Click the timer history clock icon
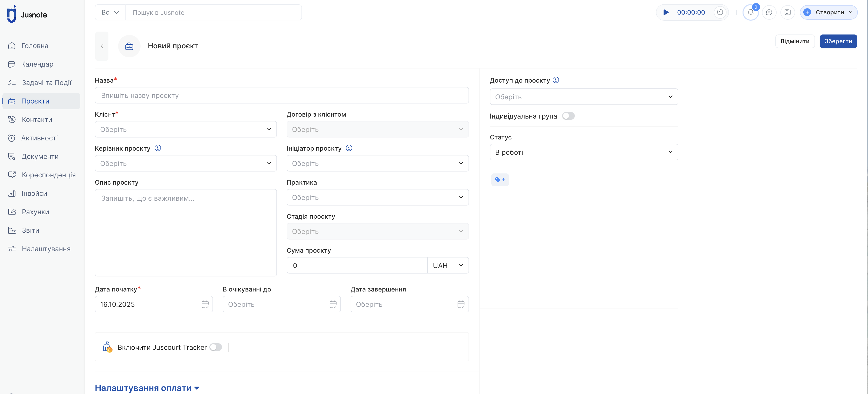Screen dimensions: 868x394 click(x=720, y=12)
